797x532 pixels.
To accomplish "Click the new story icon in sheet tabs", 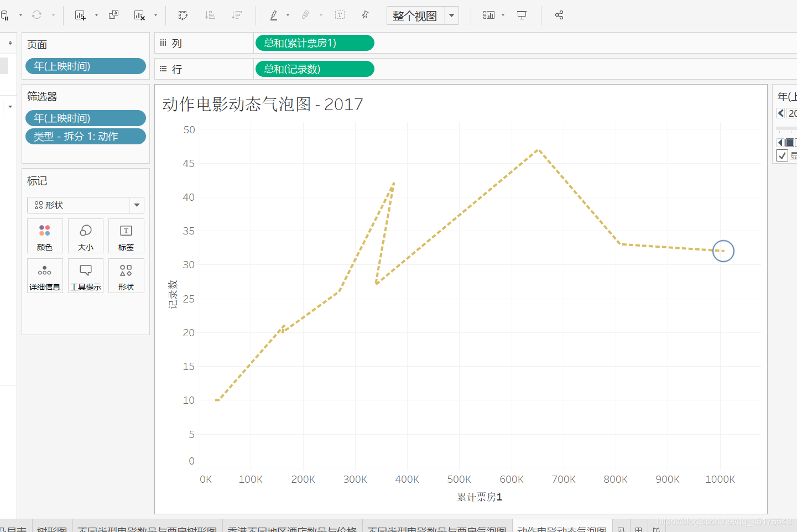I will coord(657,529).
